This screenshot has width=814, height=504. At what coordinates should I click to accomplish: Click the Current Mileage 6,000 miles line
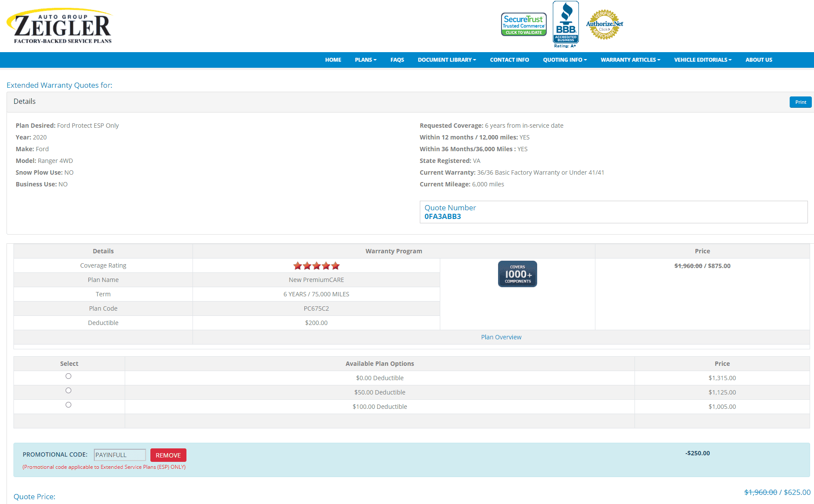(x=462, y=184)
